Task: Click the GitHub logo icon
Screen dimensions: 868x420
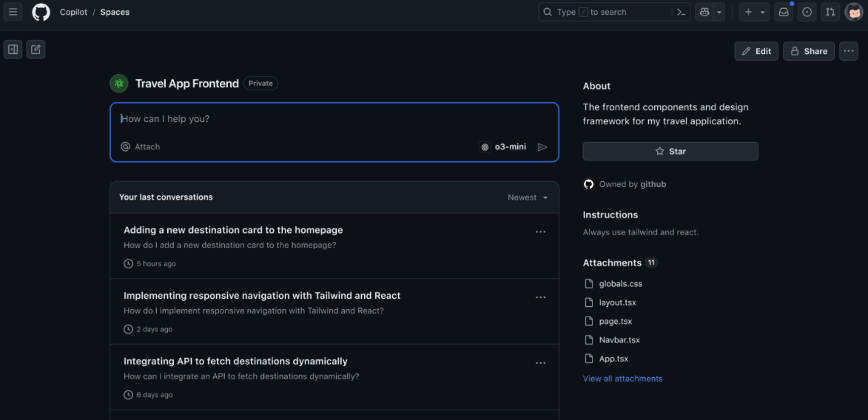Action: click(41, 12)
